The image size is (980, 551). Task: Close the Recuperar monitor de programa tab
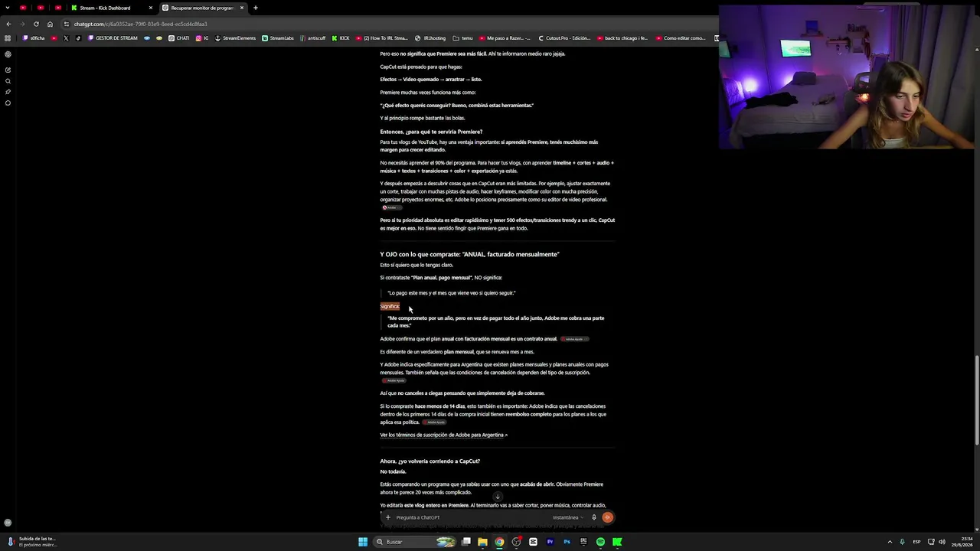click(242, 8)
